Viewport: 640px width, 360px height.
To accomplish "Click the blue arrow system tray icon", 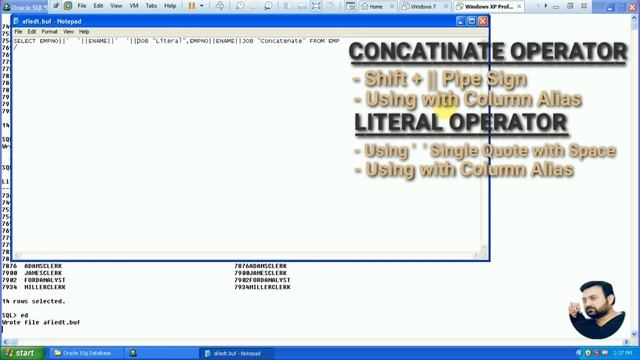I will pos(580,353).
